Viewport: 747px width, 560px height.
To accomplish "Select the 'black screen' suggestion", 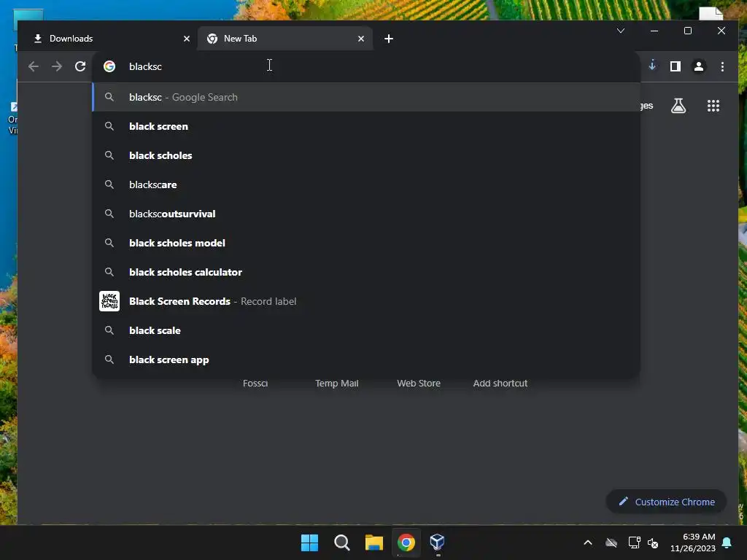I will (366, 126).
